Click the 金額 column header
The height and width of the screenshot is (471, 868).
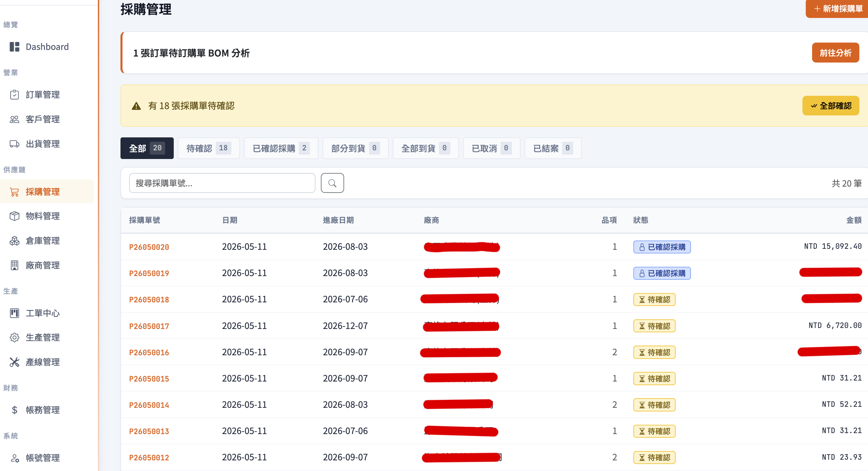point(854,220)
